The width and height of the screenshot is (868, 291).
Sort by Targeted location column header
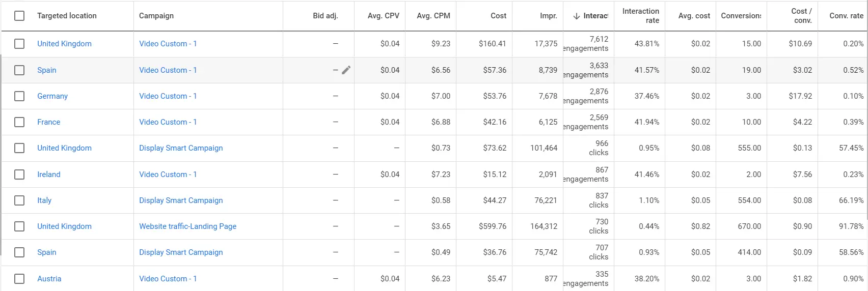(x=67, y=16)
